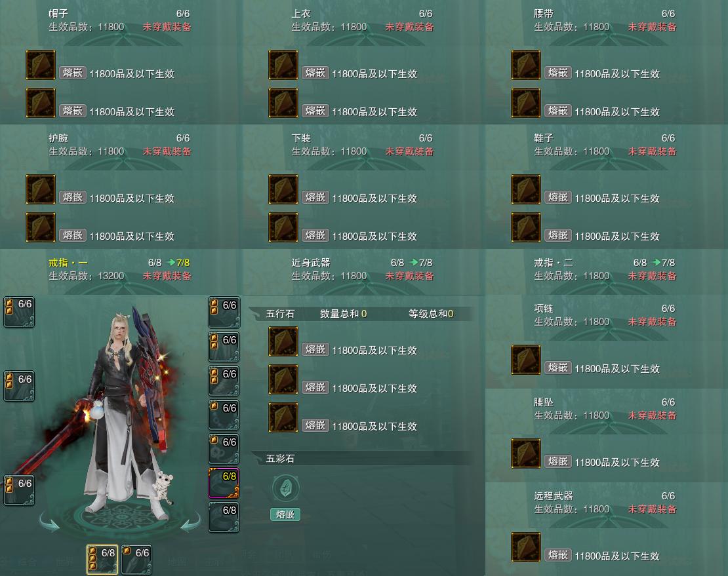Click the first 熔嵌 button under 护腕
This screenshot has width=728, height=576.
(72, 197)
